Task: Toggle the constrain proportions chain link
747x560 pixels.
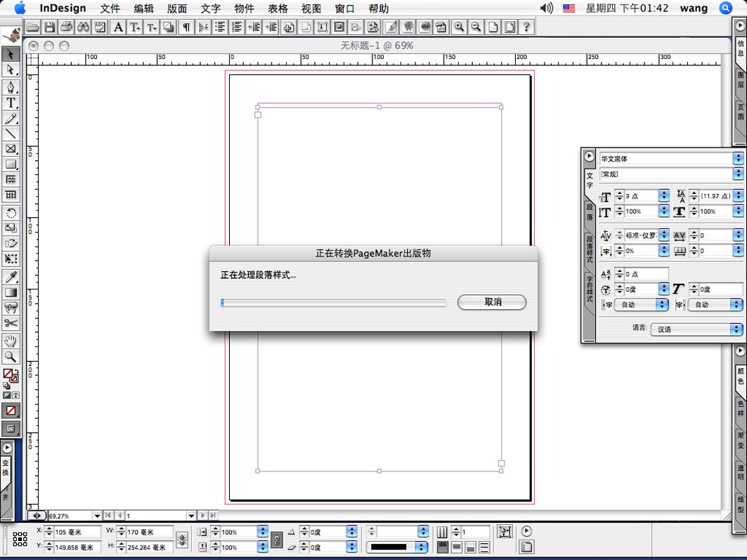Action: 277,540
